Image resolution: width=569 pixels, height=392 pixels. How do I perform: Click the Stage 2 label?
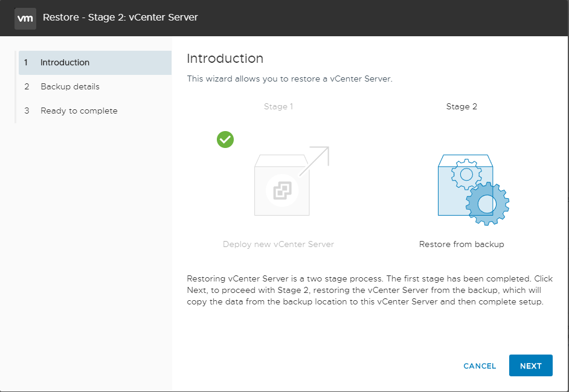tap(461, 107)
